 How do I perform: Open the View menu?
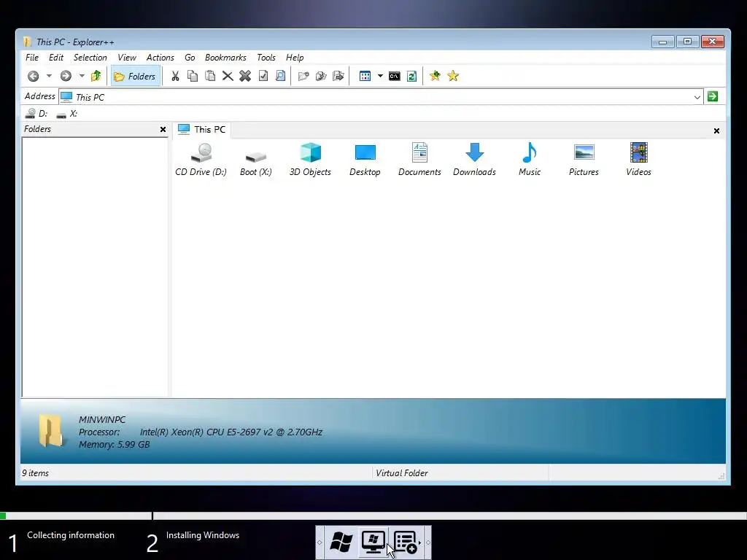pyautogui.click(x=127, y=58)
